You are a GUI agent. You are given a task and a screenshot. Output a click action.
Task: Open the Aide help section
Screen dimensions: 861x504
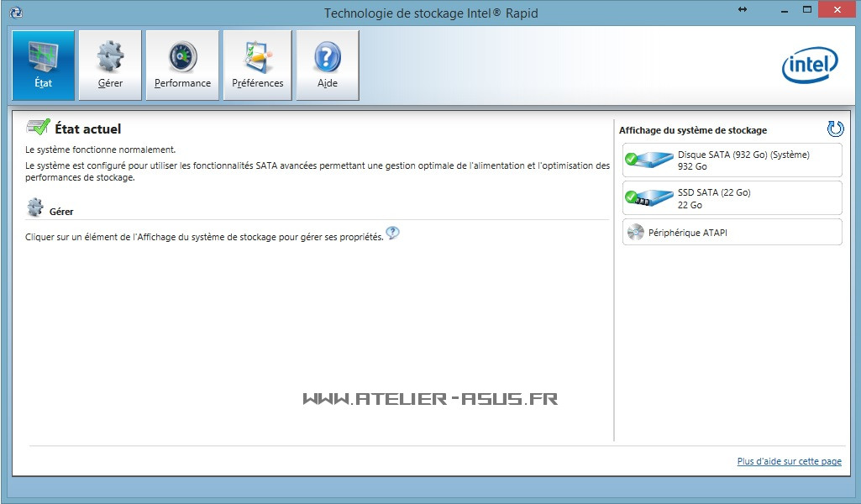pyautogui.click(x=328, y=66)
